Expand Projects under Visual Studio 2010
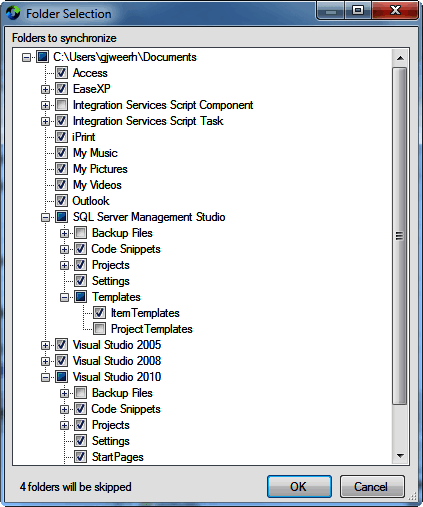This screenshot has width=423, height=507. pos(64,425)
